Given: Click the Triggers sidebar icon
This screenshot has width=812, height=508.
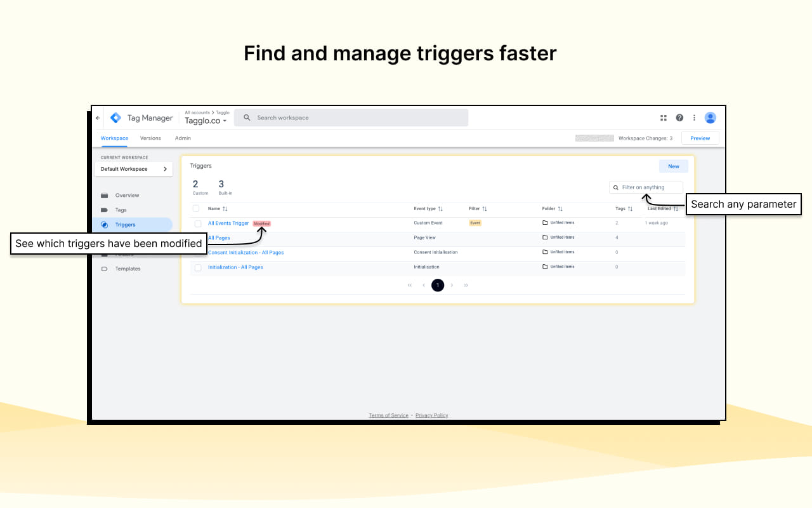Looking at the screenshot, I should pyautogui.click(x=105, y=224).
